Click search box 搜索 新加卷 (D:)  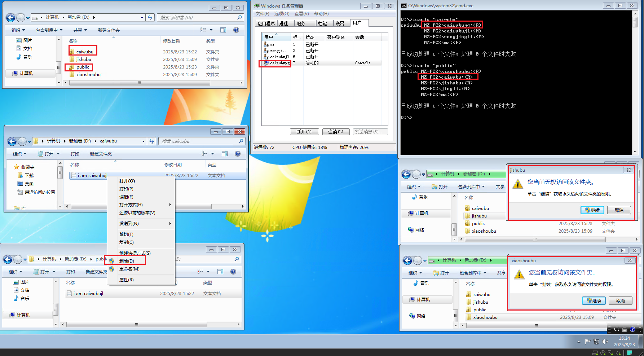point(200,17)
